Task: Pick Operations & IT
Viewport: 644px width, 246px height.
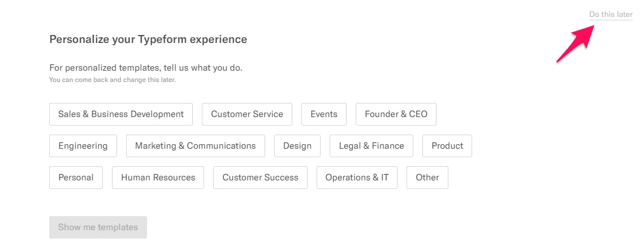Action: click(x=357, y=178)
